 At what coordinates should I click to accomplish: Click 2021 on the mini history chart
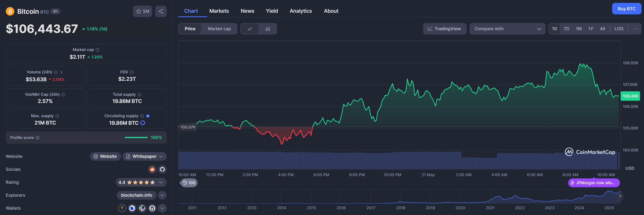pyautogui.click(x=490, y=208)
